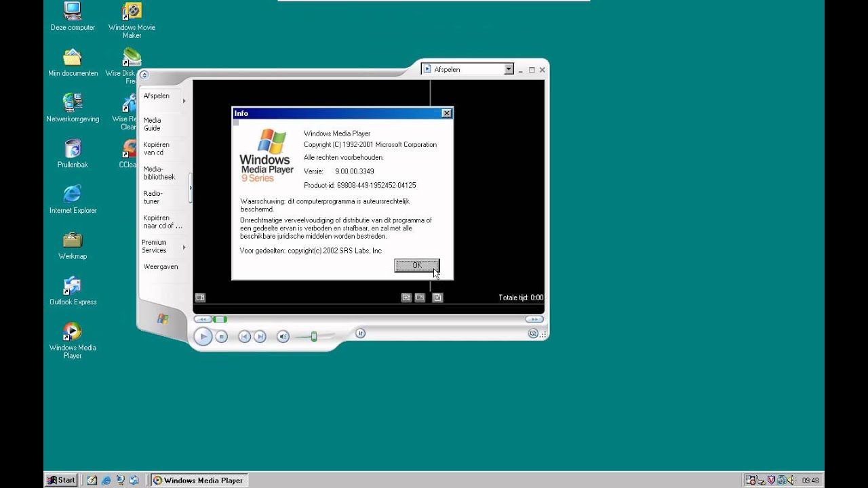Select the Outlook Express desktop icon
This screenshot has width=868, height=488.
(73, 291)
